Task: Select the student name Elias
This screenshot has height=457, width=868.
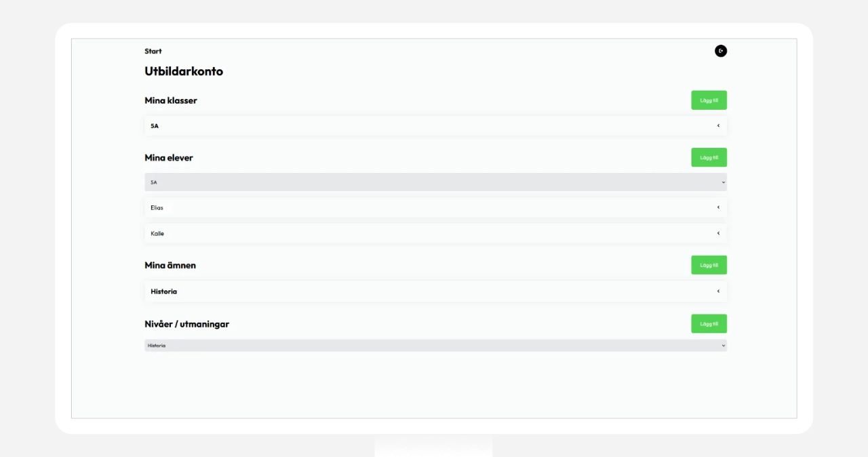Action: click(157, 207)
